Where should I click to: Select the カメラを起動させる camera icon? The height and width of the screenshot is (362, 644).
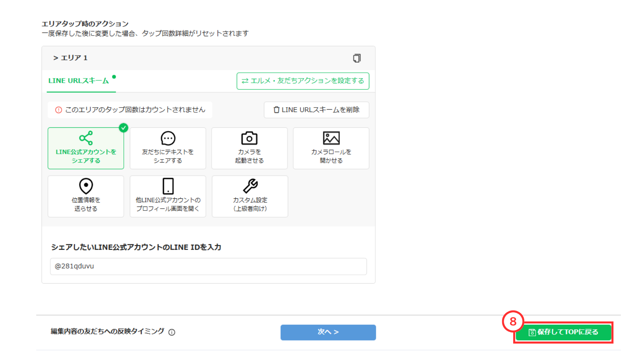pyautogui.click(x=249, y=137)
